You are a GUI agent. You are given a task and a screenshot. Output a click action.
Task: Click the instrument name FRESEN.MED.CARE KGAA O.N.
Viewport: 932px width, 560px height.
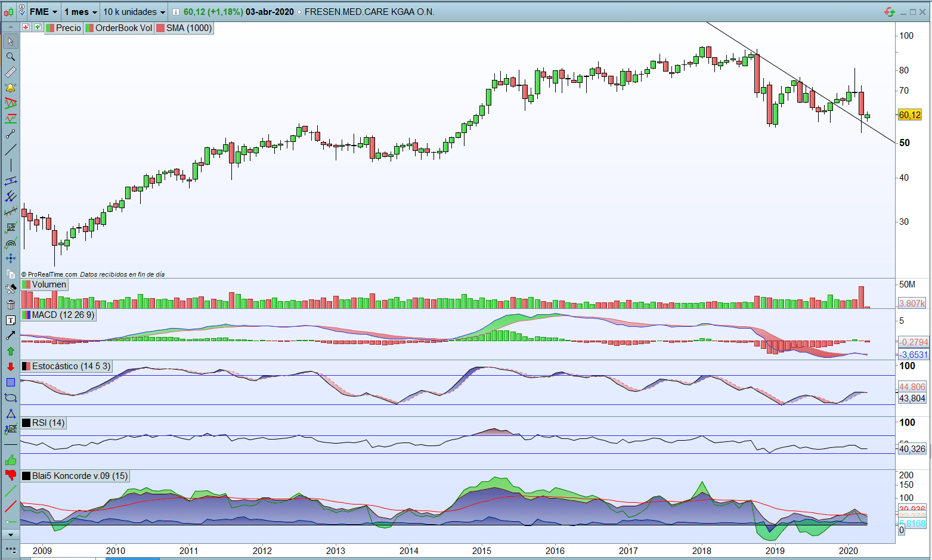pos(369,12)
